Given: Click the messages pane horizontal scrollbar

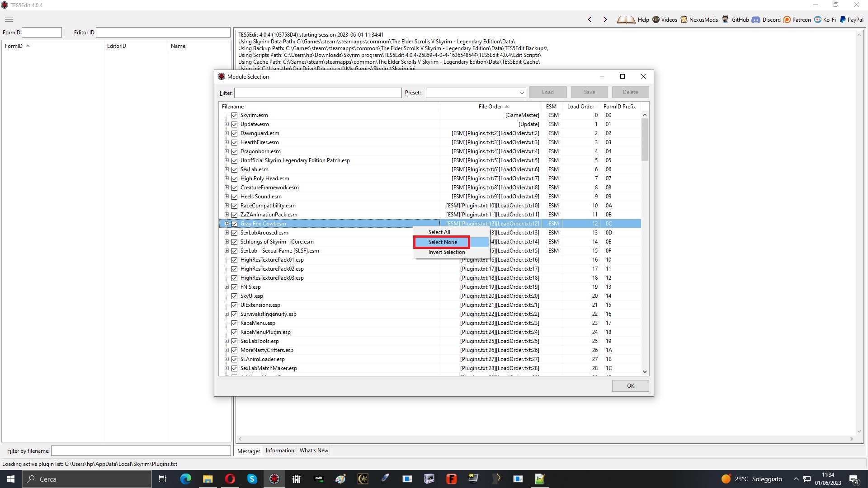Looking at the screenshot, I should [x=546, y=439].
